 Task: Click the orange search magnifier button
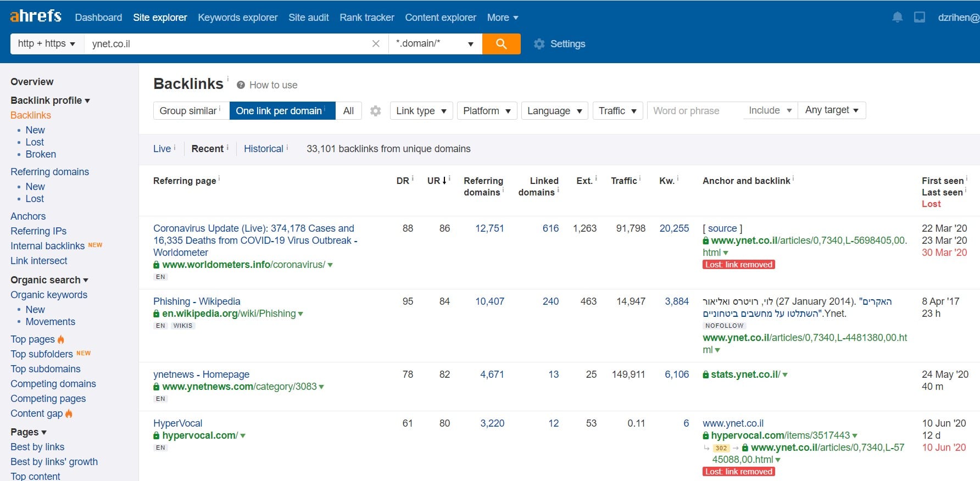pos(501,44)
